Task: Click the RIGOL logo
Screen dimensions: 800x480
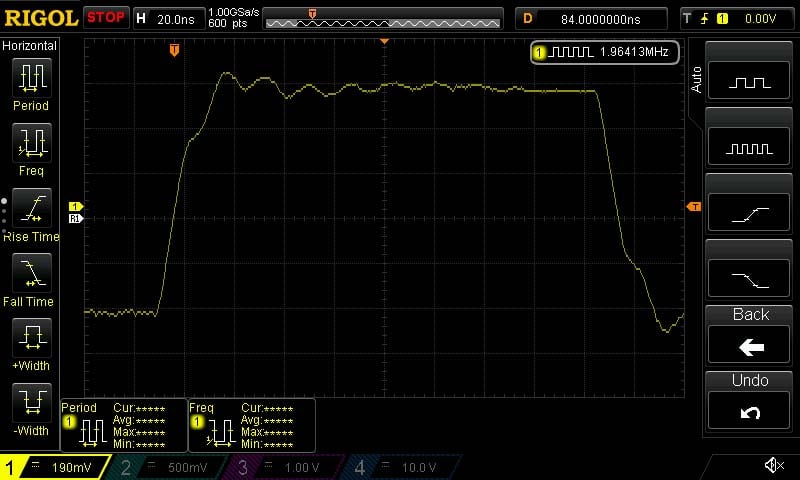Action: click(x=41, y=18)
